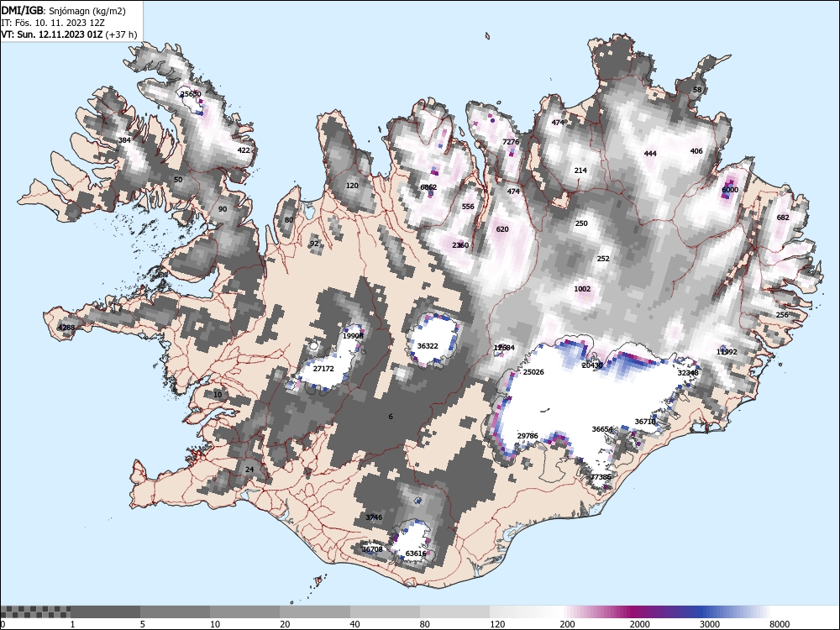This screenshot has width=840, height=630.
Task: Click the map value 36654
Action: (x=602, y=429)
